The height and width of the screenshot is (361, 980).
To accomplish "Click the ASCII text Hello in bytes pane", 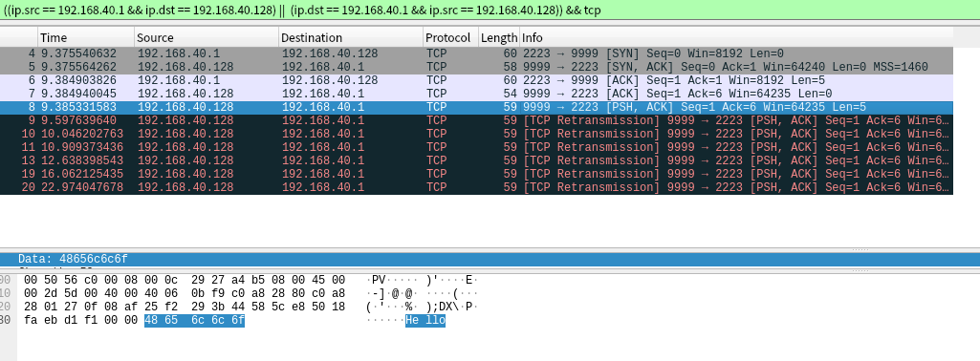I will tap(425, 321).
